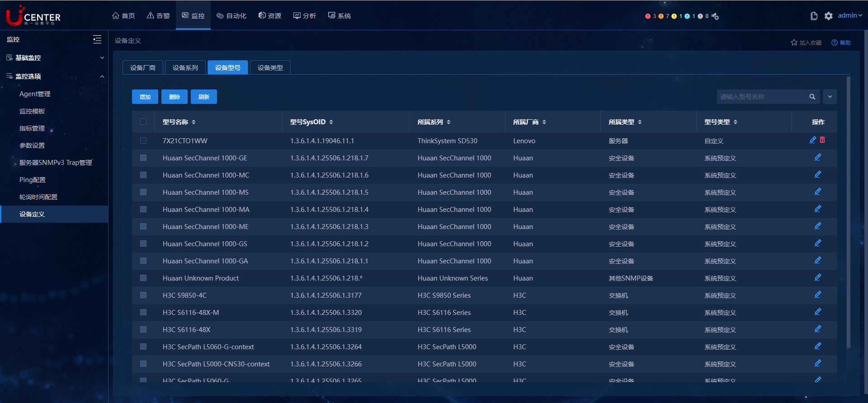Click the red critical alarm count icon
The height and width of the screenshot is (403, 868).
648,16
